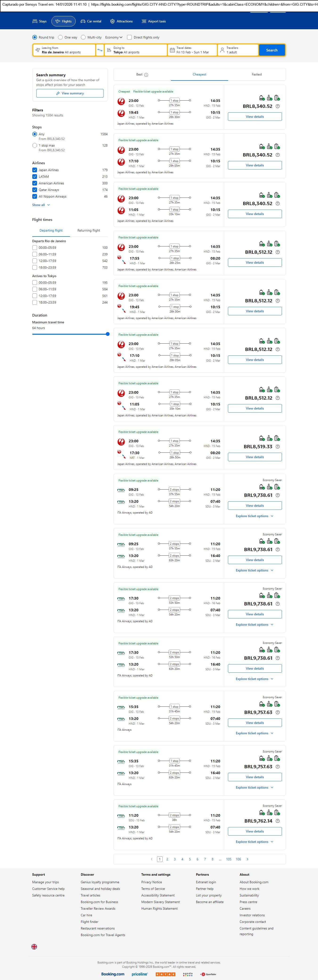
Task: Select the 1 stop max radio option
Action: (x=35, y=145)
